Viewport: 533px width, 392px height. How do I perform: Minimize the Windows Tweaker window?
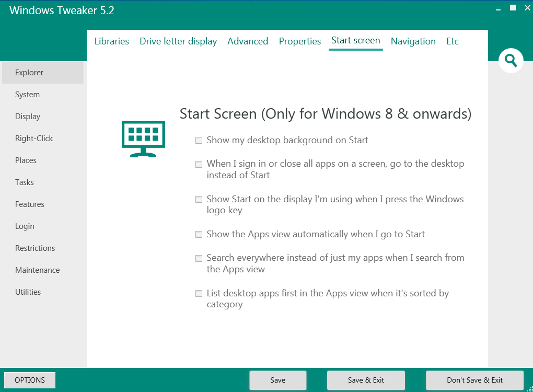[x=498, y=9]
